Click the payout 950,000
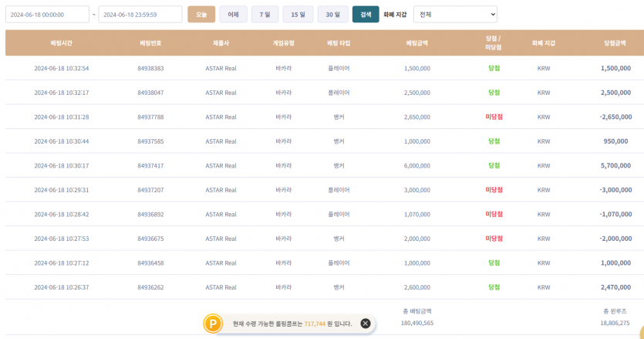644x339 pixels. 615,141
